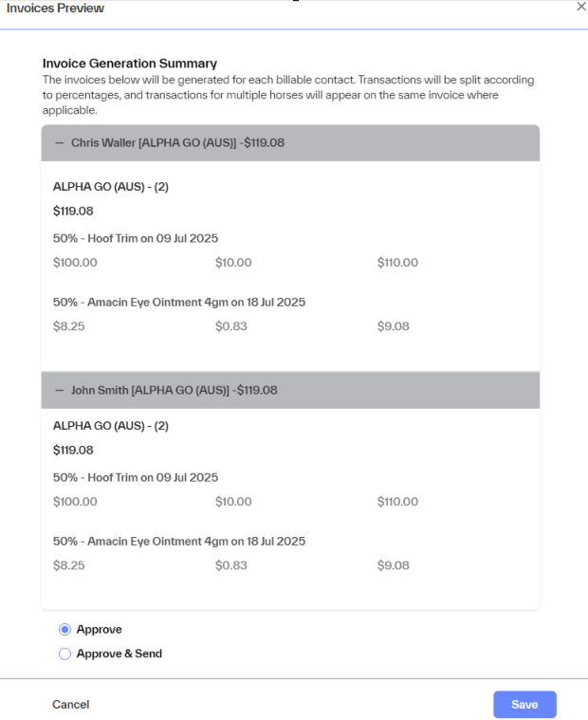Select Amacin Eye Ointment line under Chris Waller
The width and height of the screenshot is (588, 720).
[x=179, y=303]
